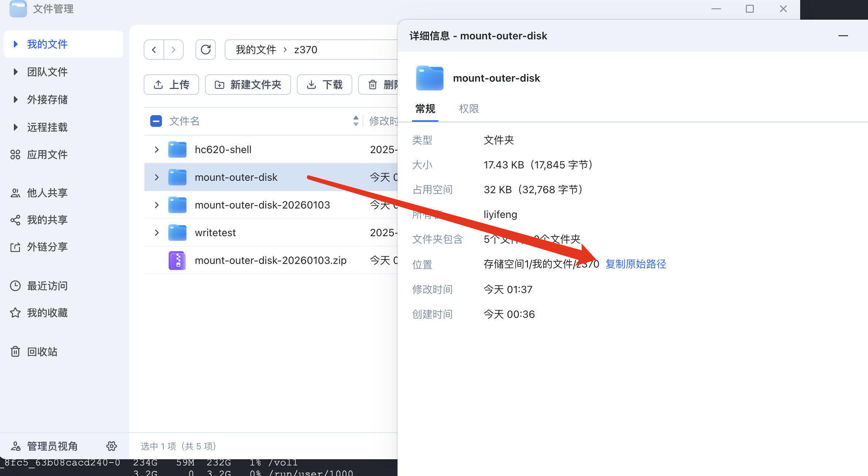This screenshot has width=868, height=476.
Task: Sort by 文件名 using the sort arrows
Action: coord(356,121)
